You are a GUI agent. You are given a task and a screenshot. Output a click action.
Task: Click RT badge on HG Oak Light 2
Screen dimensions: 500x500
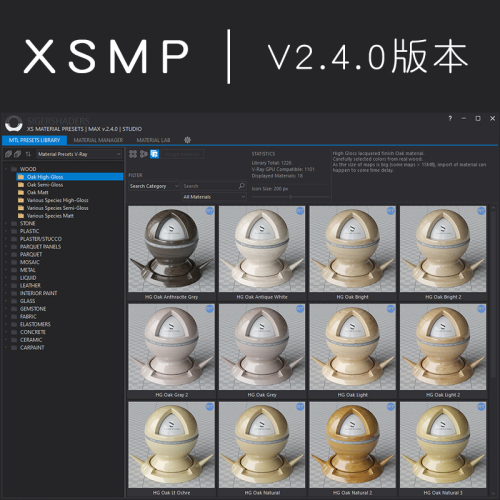(481, 309)
